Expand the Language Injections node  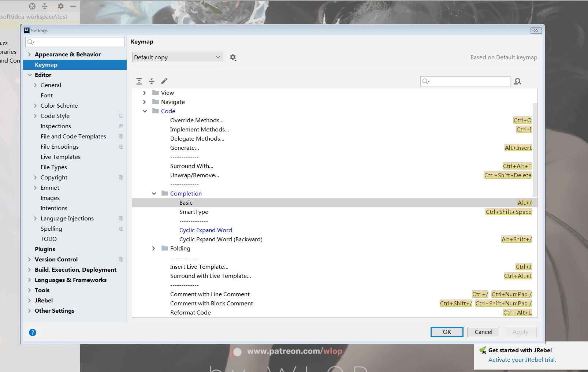tap(35, 219)
